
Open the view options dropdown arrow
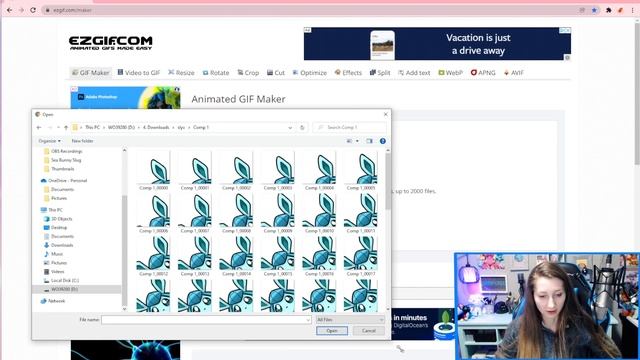click(x=358, y=141)
